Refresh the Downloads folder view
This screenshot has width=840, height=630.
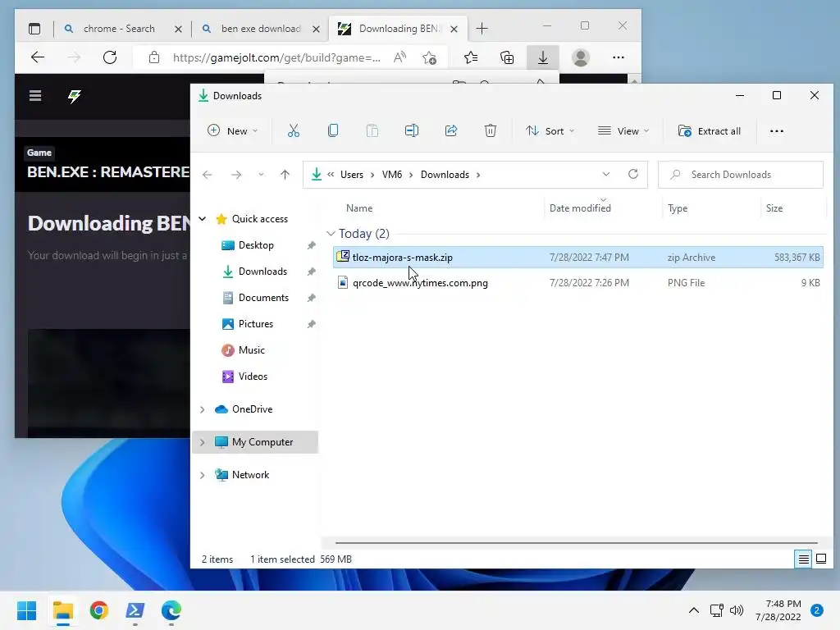point(632,174)
